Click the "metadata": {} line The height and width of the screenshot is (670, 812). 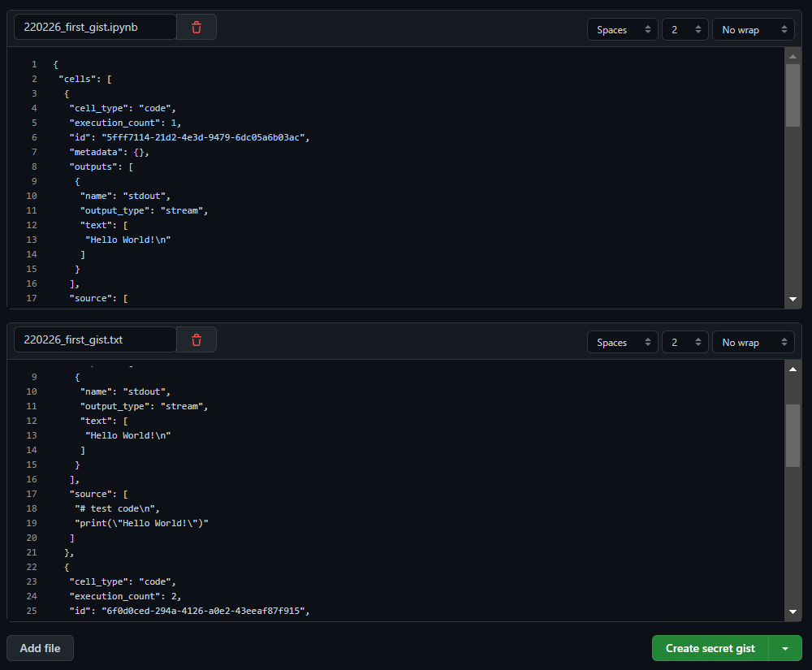pos(110,152)
